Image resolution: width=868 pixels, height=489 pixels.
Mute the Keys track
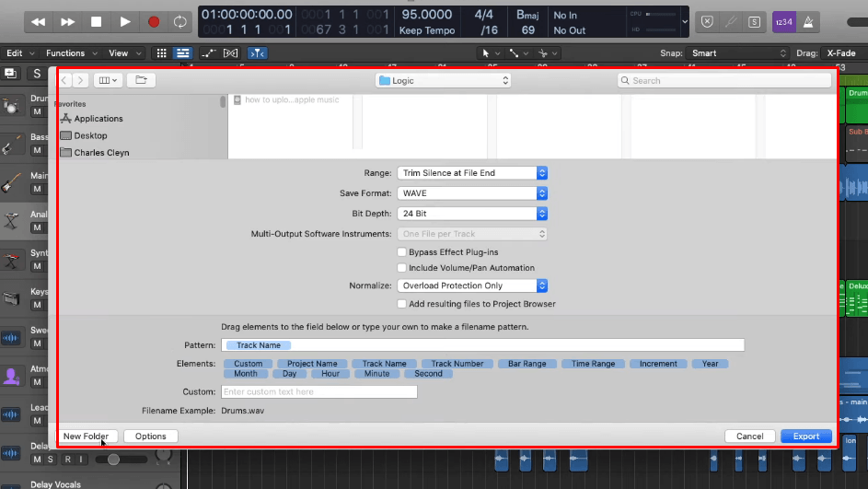click(37, 305)
